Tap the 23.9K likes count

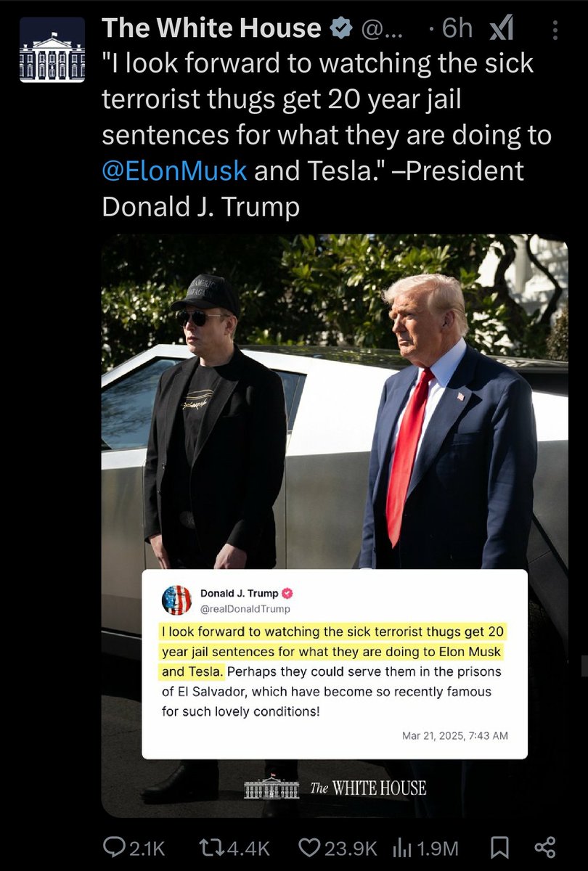(x=350, y=848)
